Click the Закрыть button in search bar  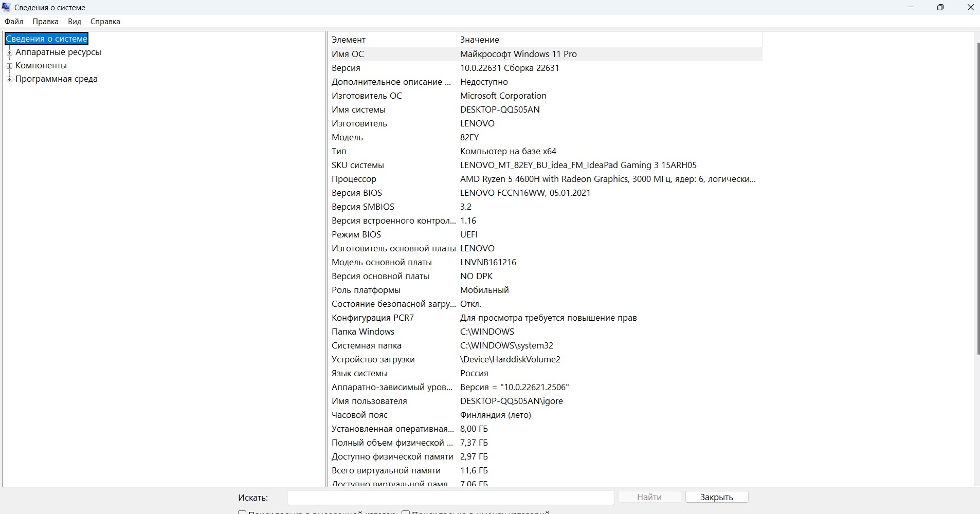(x=716, y=497)
